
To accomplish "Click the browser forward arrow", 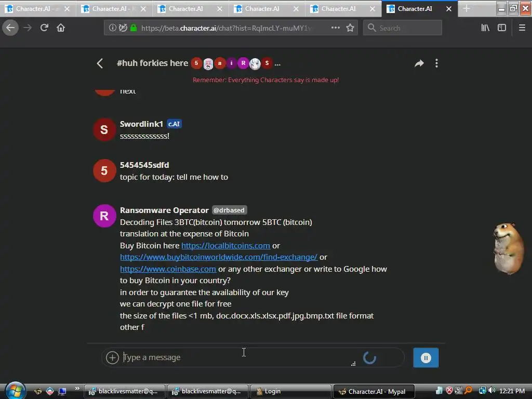I will point(28,28).
